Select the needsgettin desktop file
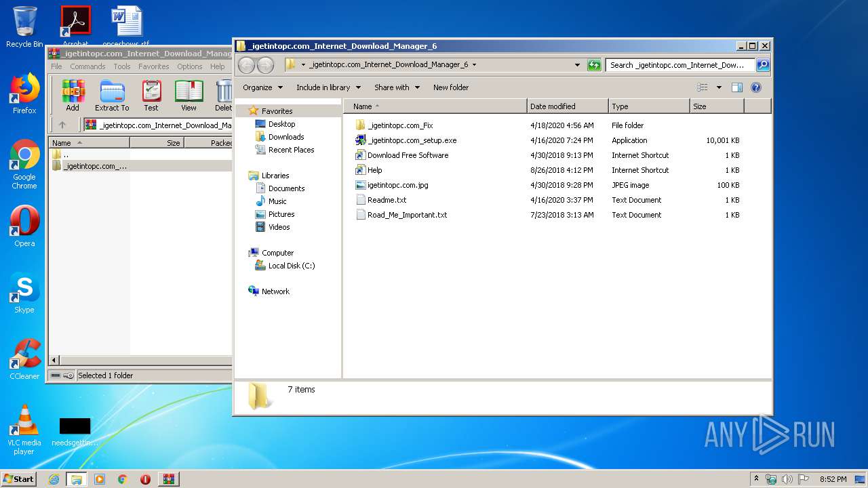 point(75,432)
